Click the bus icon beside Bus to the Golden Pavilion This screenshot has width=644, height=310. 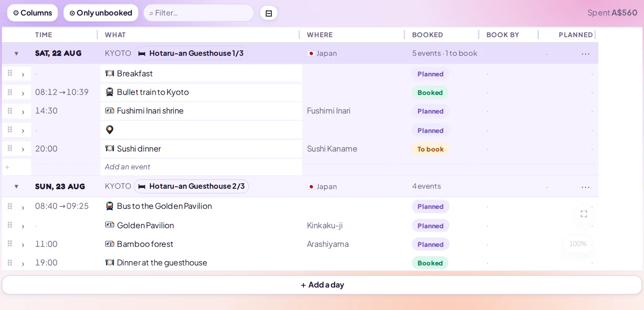110,206
